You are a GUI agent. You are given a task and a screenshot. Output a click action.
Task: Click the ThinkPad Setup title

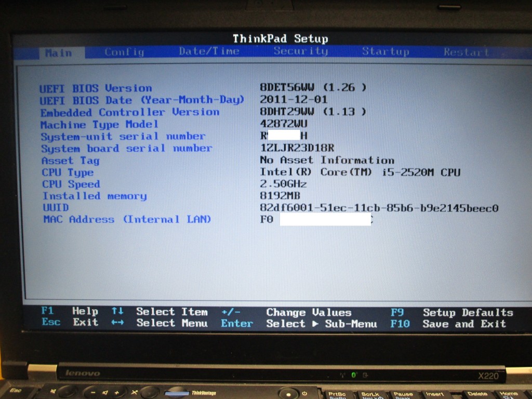[x=280, y=38]
